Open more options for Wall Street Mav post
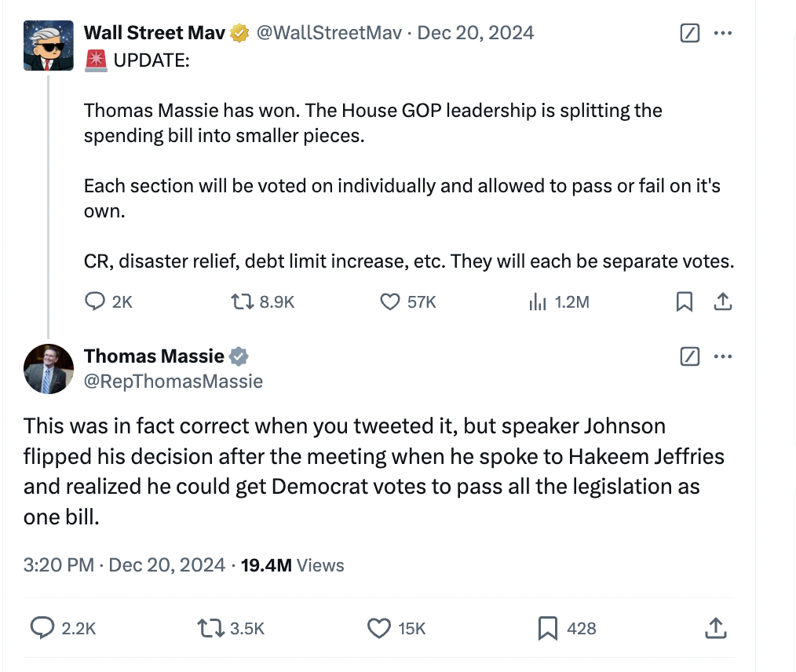 (723, 33)
